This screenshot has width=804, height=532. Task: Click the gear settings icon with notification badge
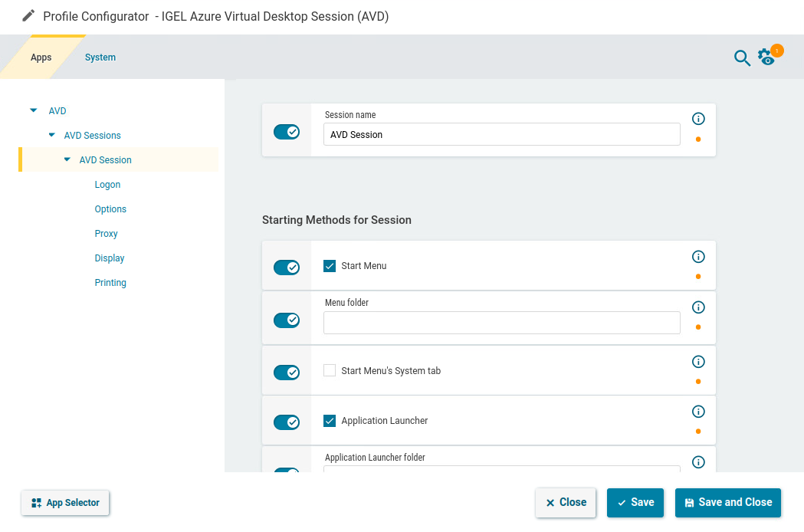coord(766,57)
